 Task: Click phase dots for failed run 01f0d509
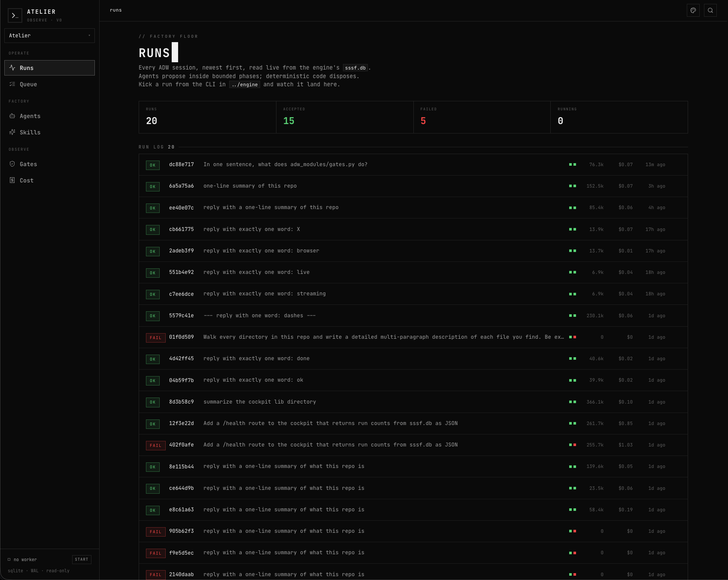[x=573, y=337]
